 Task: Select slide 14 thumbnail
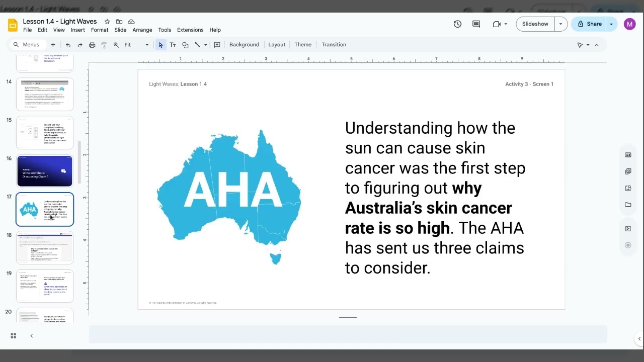[45, 94]
